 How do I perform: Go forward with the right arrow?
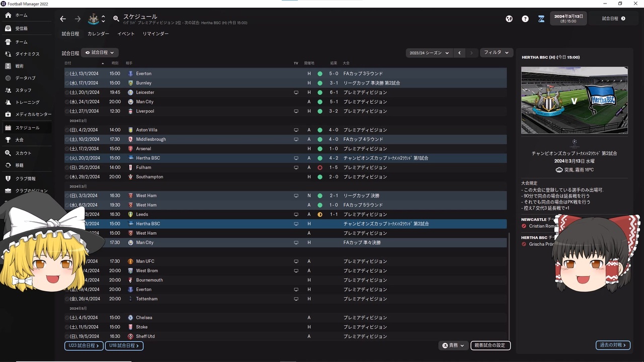(x=77, y=19)
